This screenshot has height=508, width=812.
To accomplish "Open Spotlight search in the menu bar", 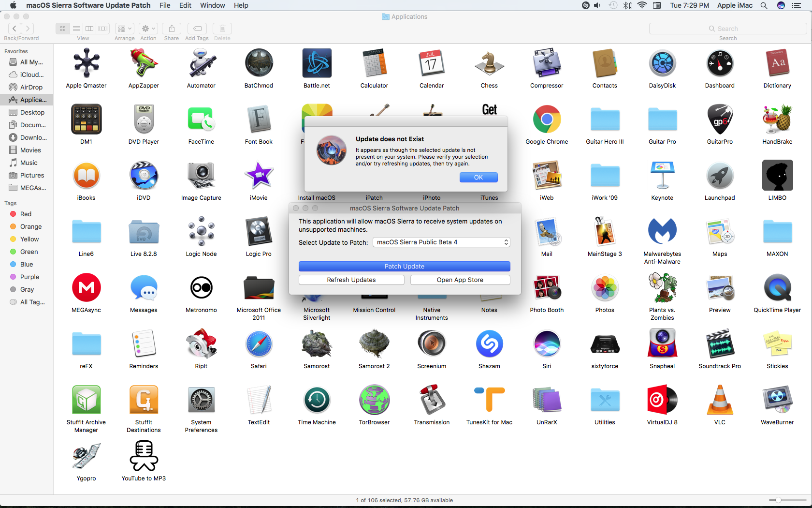I will [764, 5].
